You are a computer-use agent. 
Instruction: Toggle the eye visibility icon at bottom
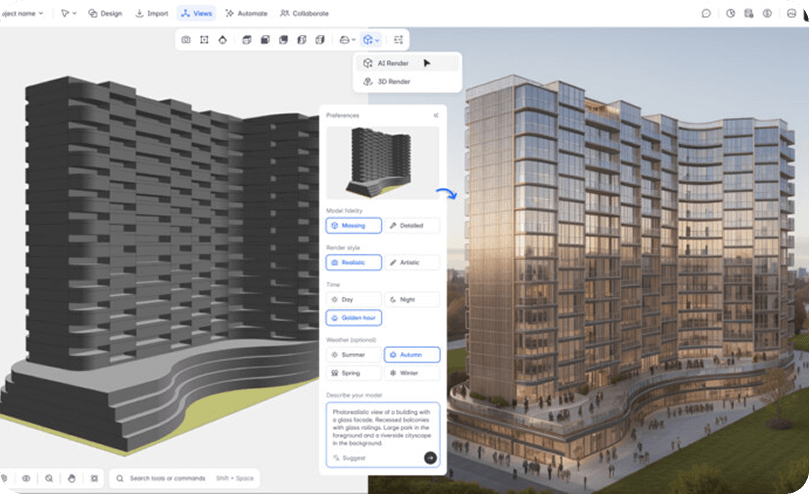(26, 478)
